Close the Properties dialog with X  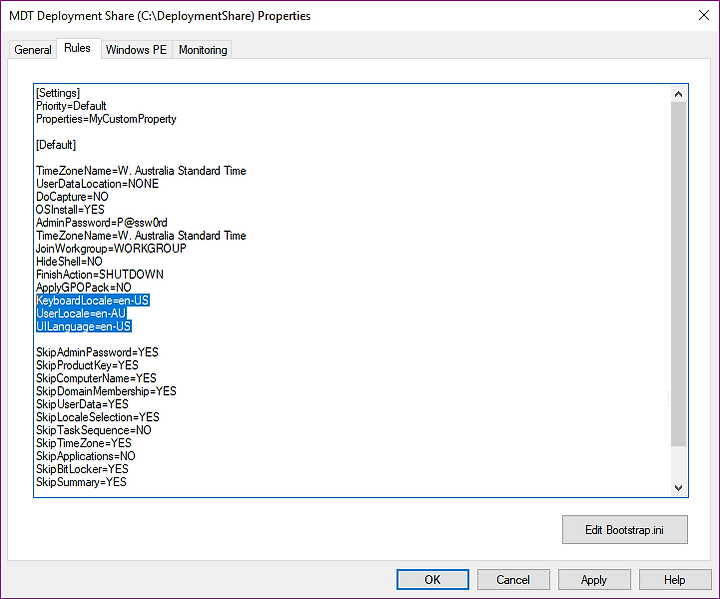(x=703, y=15)
